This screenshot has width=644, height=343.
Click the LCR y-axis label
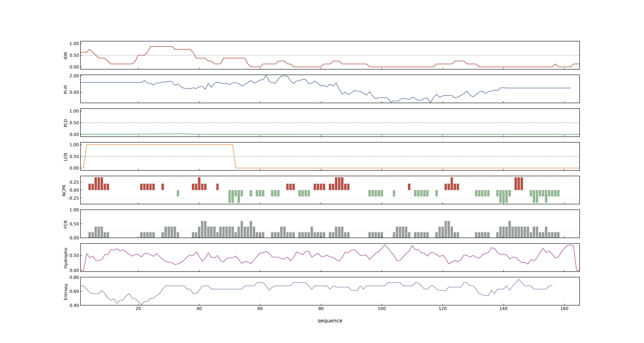(66, 157)
